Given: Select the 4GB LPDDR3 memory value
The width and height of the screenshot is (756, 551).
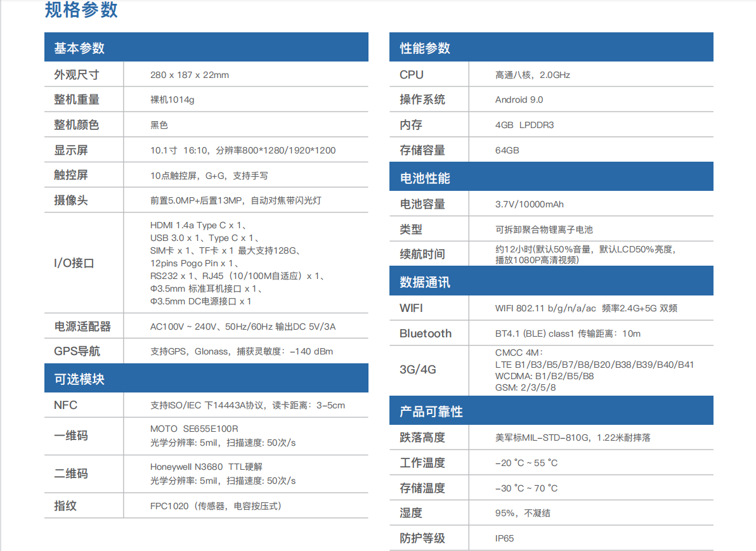Looking at the screenshot, I should tap(524, 125).
